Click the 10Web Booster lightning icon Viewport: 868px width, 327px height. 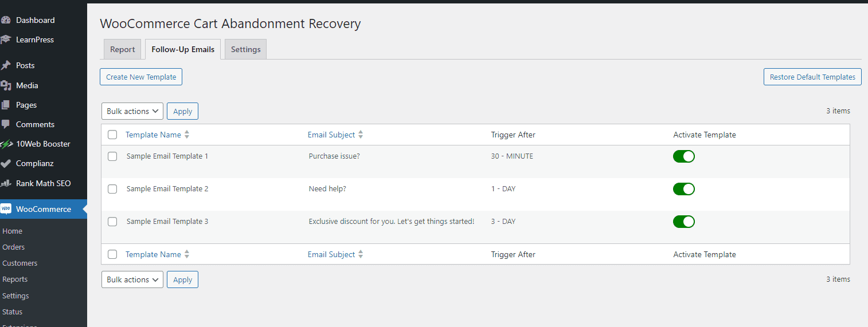pos(6,144)
